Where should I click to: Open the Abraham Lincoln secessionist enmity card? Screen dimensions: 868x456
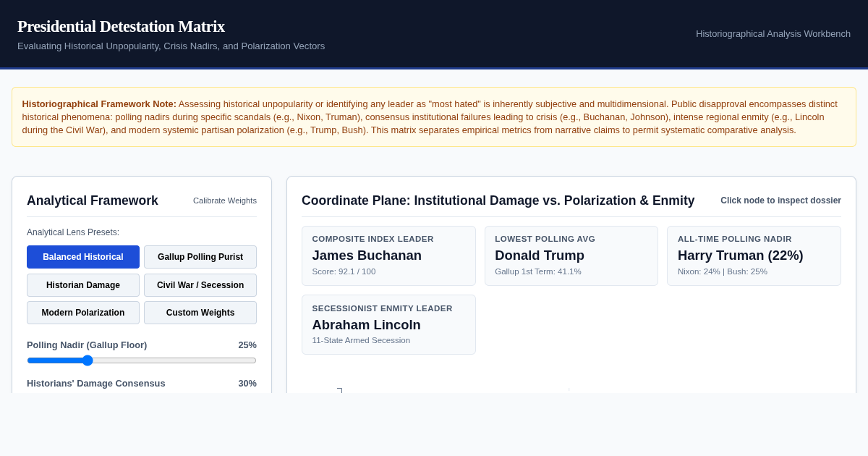pyautogui.click(x=388, y=324)
